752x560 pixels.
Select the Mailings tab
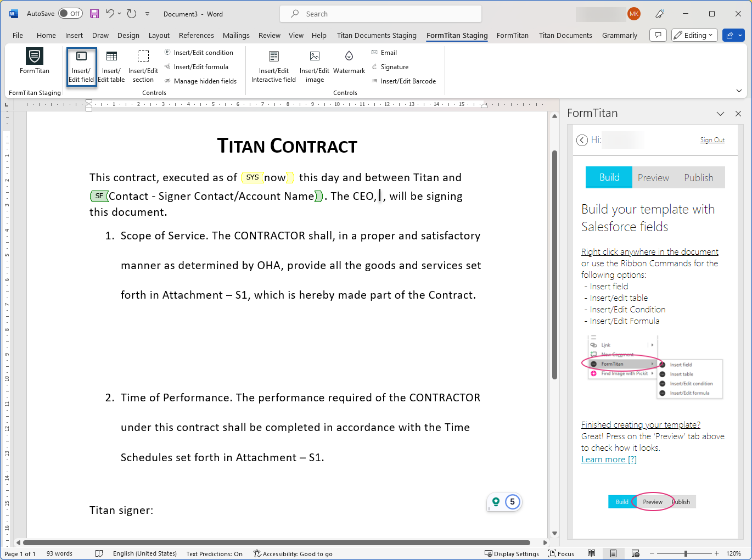236,35
